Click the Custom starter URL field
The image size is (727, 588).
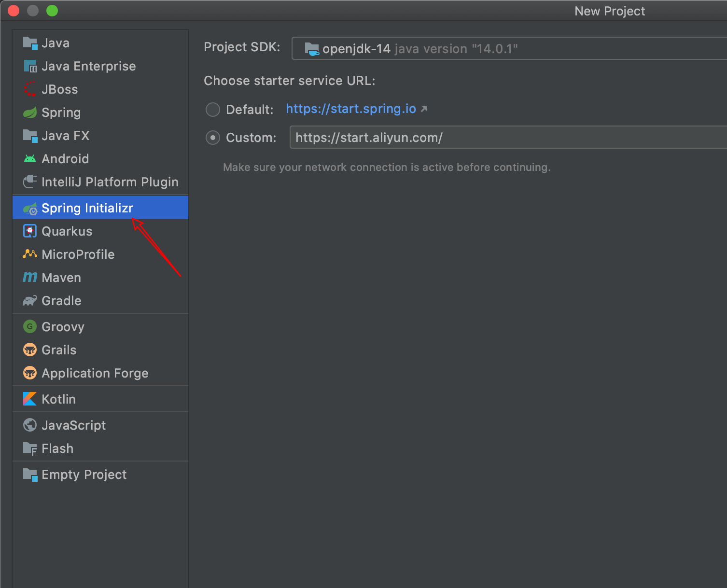pyautogui.click(x=508, y=137)
